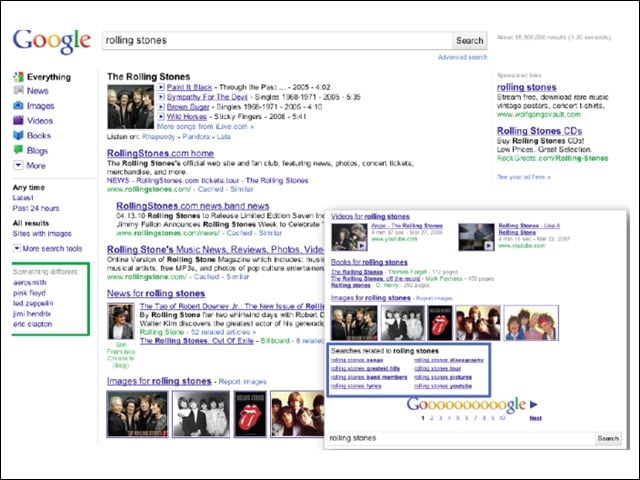The image size is (640, 480).
Task: Click the Advanced search link
Action: click(x=463, y=57)
